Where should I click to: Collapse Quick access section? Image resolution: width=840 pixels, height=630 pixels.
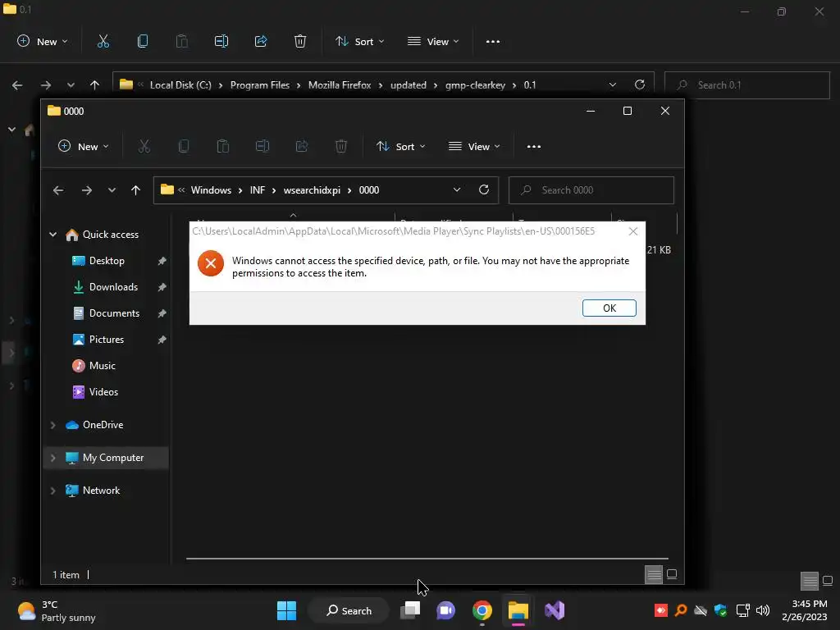(x=53, y=235)
